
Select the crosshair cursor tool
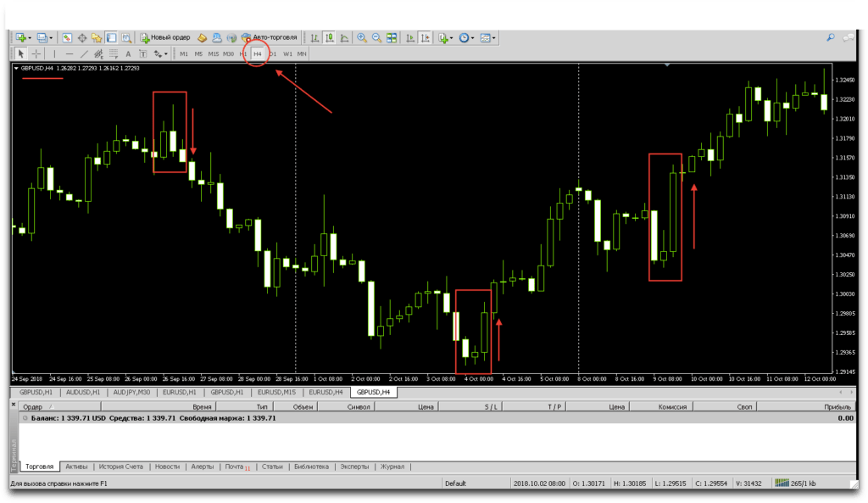(36, 53)
